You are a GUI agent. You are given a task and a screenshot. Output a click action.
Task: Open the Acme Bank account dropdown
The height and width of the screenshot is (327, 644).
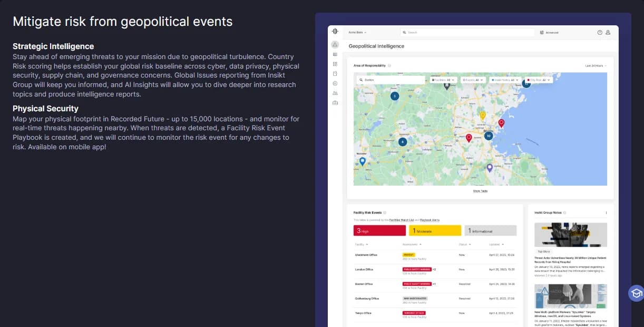(357, 33)
